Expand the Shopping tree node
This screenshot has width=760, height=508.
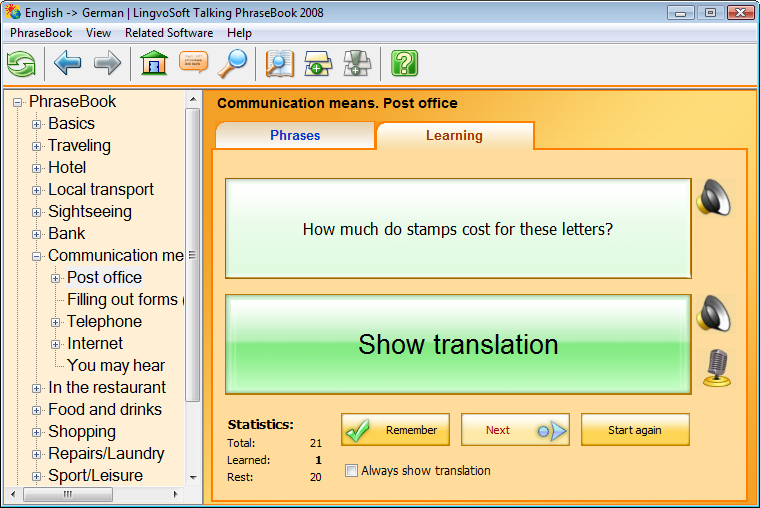click(x=36, y=432)
